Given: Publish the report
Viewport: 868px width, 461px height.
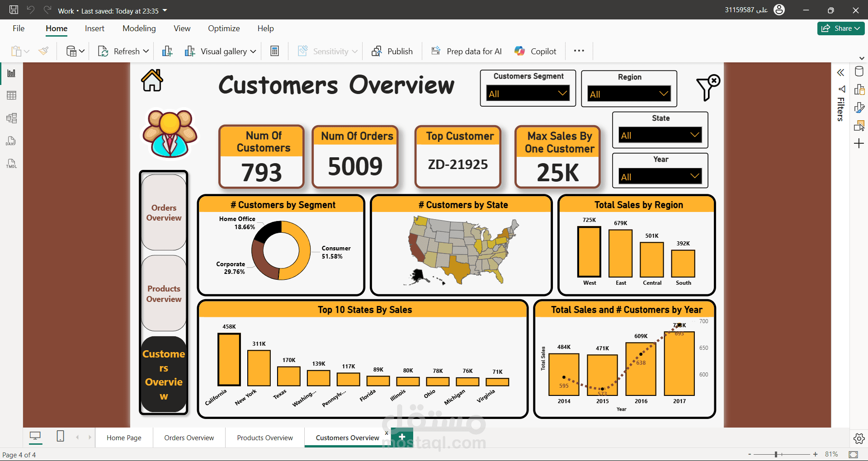Looking at the screenshot, I should coord(392,51).
